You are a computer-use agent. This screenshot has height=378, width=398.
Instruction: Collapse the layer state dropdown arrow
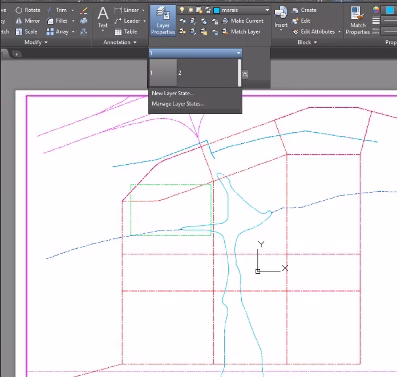(238, 53)
